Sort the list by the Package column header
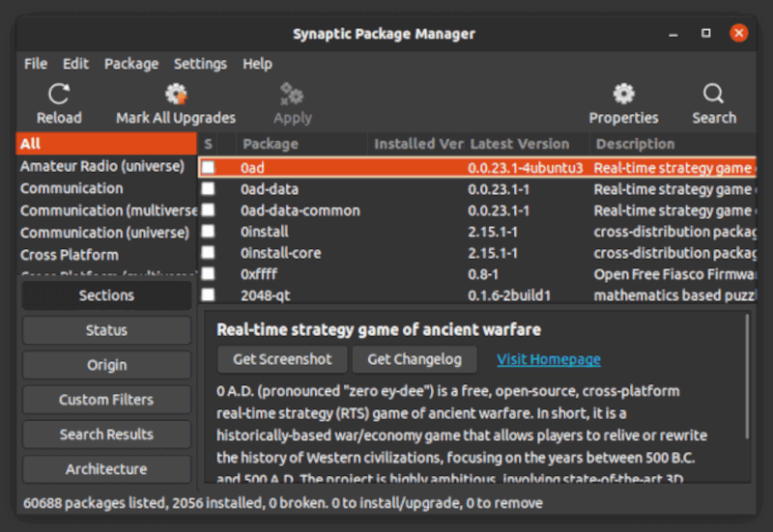 (302, 144)
